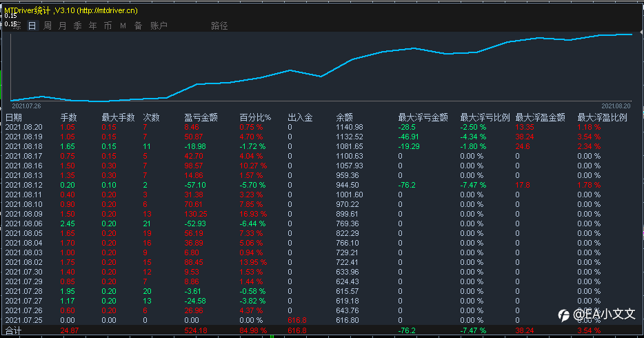Click the chart end date label 2021.08.20
The height and width of the screenshot is (338, 644).
[616, 106]
